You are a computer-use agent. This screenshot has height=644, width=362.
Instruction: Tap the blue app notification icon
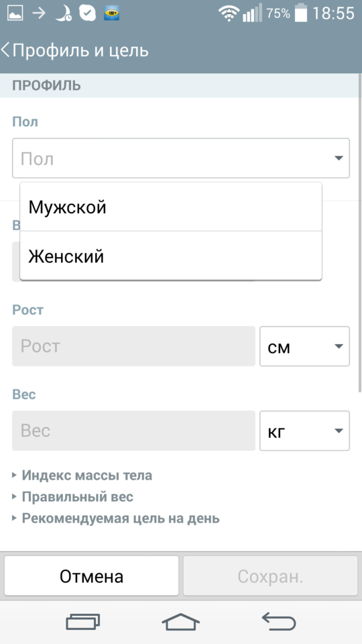112,13
